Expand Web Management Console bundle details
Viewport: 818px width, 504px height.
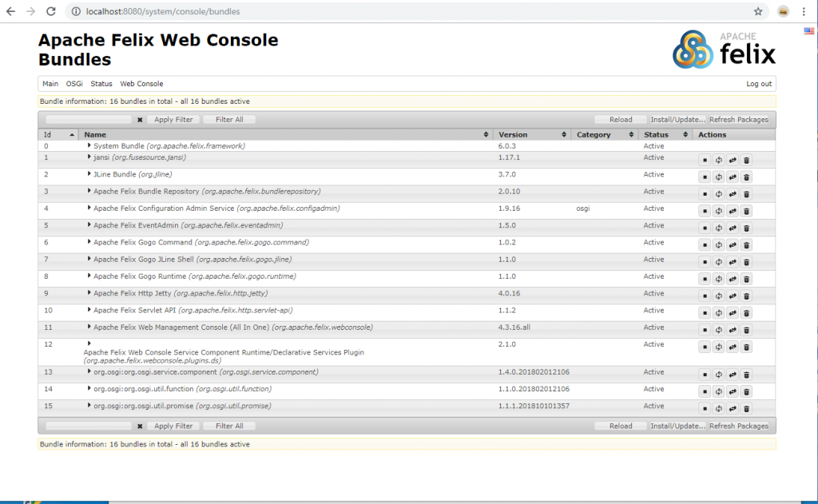click(89, 327)
